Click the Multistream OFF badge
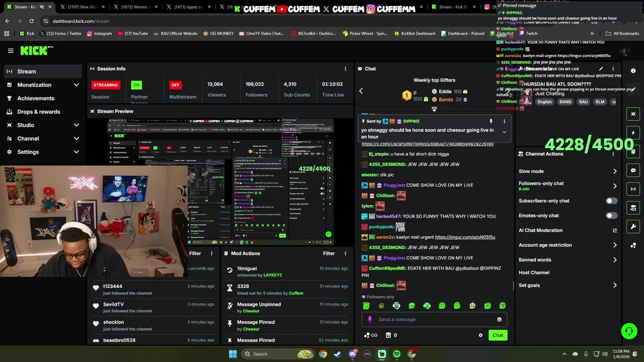 tap(175, 85)
